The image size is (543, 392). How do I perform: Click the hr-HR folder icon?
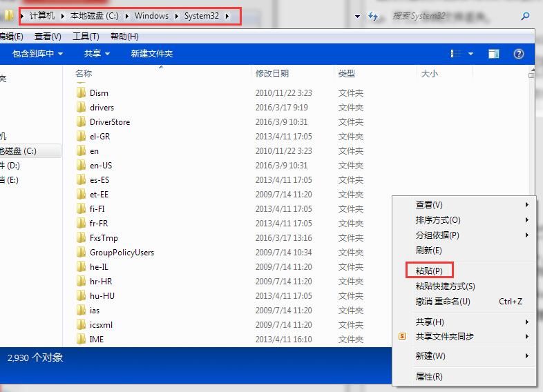(81, 282)
